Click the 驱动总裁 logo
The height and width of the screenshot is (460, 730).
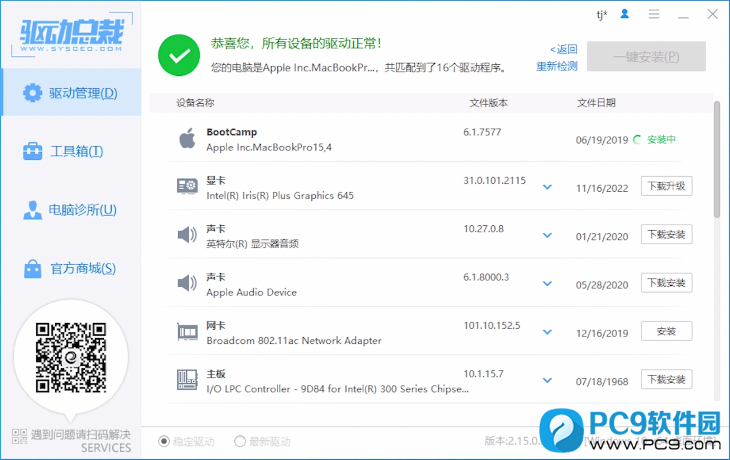point(72,34)
